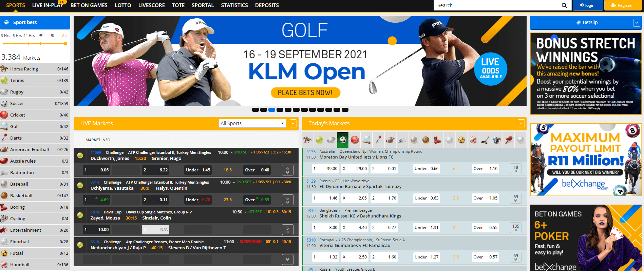Open Soccer in sports list
The height and width of the screenshot is (271, 644).
pos(35,104)
